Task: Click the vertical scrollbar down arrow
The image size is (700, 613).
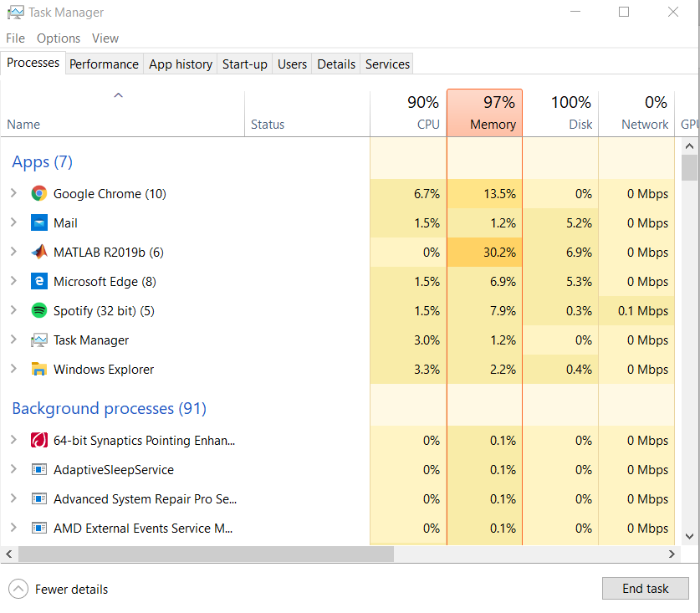Action: point(689,536)
